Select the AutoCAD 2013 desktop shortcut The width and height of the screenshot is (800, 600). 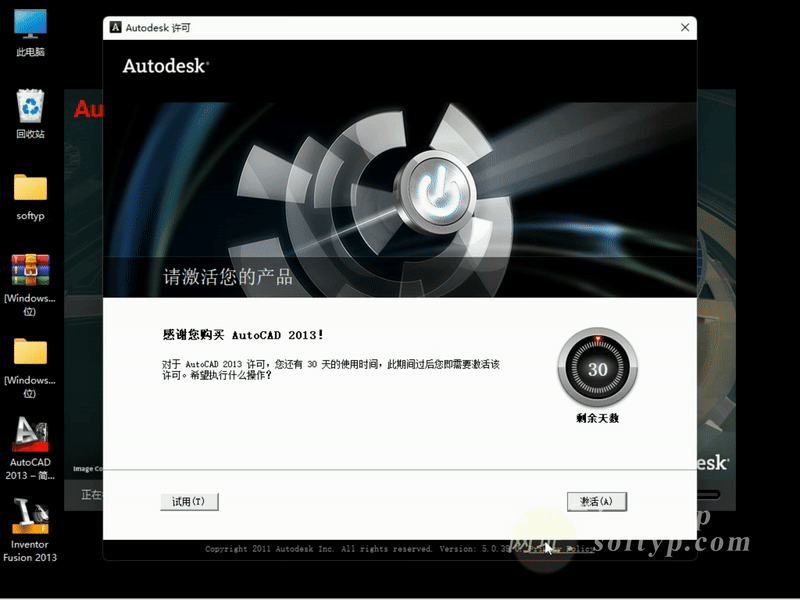coord(30,448)
